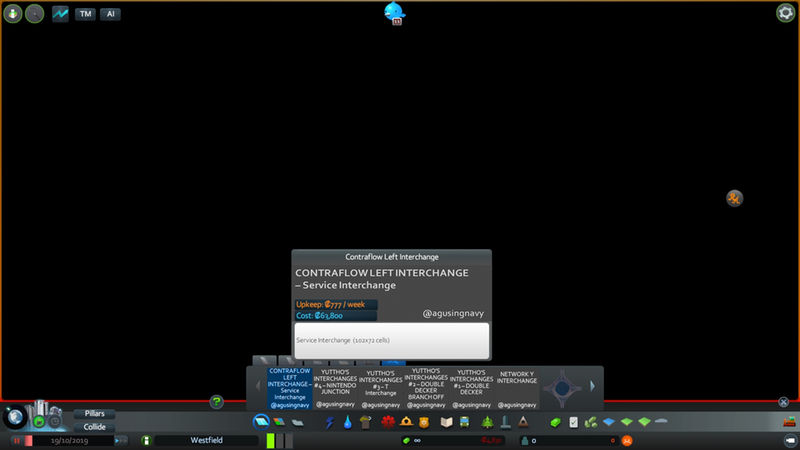This screenshot has width=800, height=450.
Task: Click the Chirper blue bird icon
Action: (395, 12)
